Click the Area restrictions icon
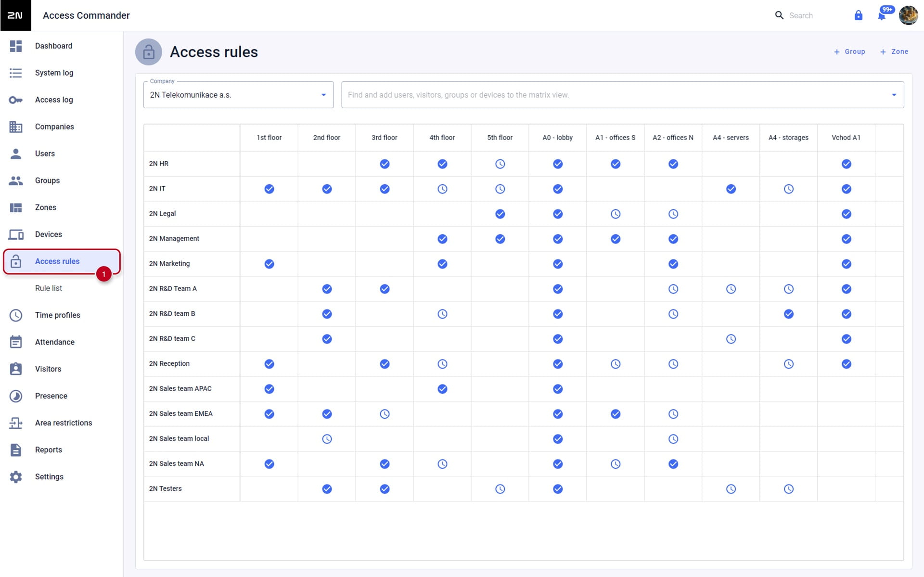This screenshot has height=577, width=924. tap(16, 423)
